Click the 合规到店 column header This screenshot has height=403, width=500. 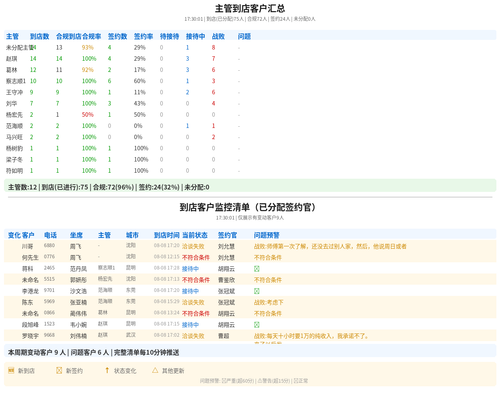[x=69, y=36]
